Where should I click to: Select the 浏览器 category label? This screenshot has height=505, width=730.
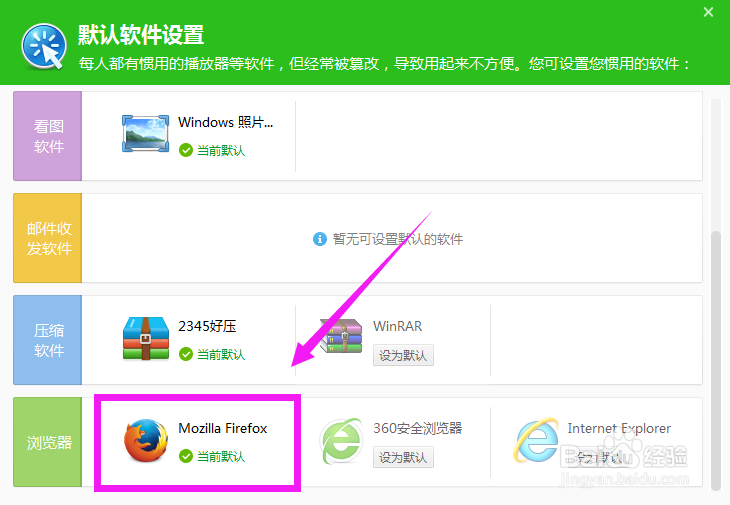pos(48,442)
